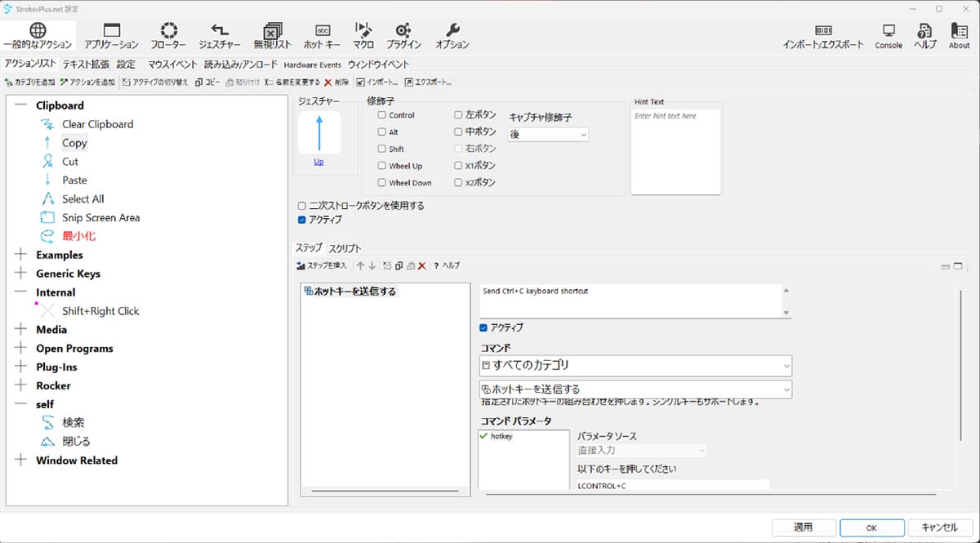Open the ホットキー section
Screen dimensions: 980x543
[x=322, y=36]
